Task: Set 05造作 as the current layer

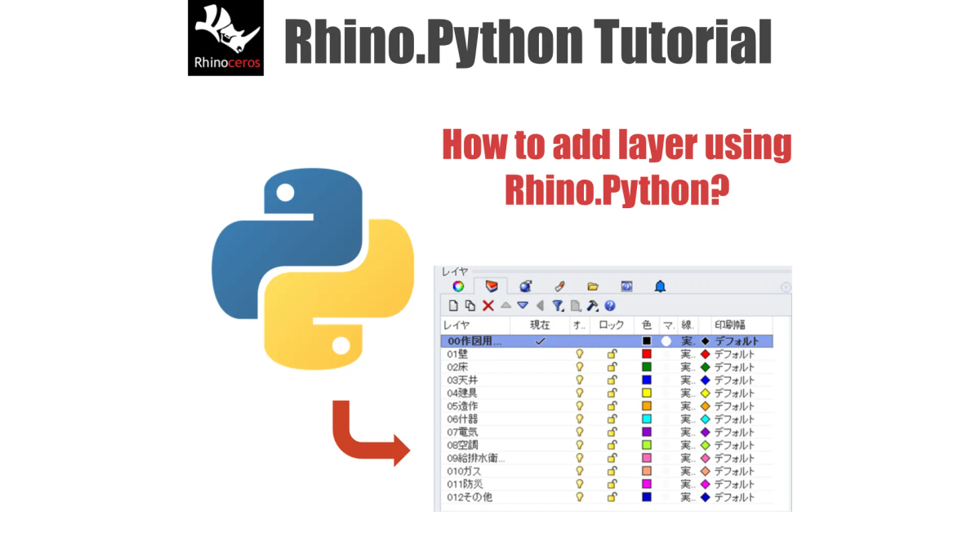Action: coord(540,406)
